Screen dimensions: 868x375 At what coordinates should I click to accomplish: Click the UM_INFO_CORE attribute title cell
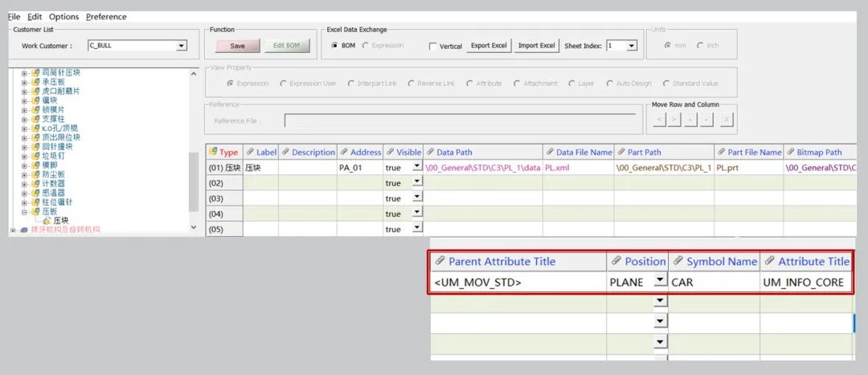click(806, 283)
